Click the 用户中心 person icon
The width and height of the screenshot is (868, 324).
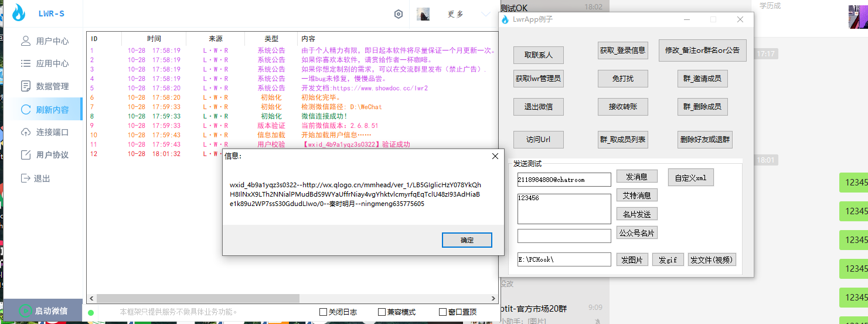click(x=26, y=41)
